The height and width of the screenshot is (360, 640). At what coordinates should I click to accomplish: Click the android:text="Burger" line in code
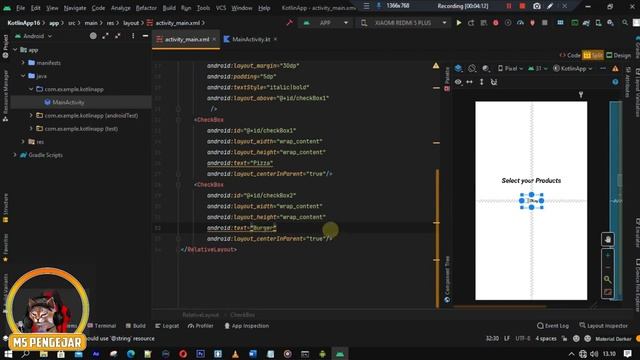242,228
